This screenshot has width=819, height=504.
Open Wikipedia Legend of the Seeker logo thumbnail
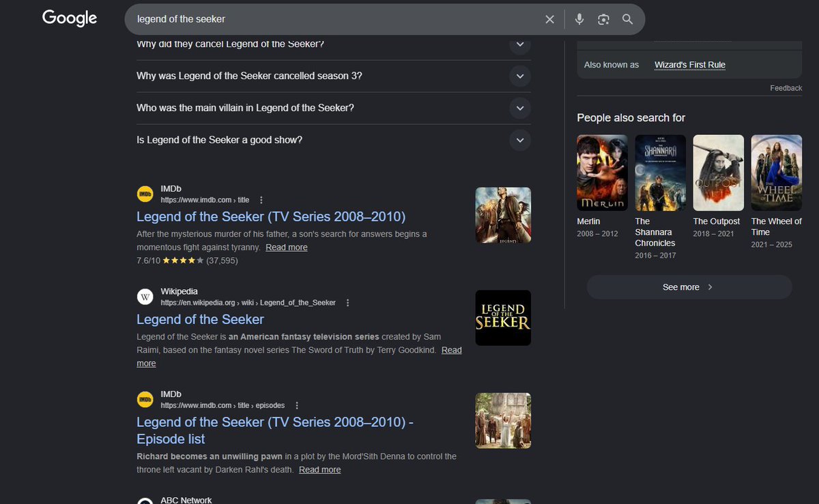503,318
